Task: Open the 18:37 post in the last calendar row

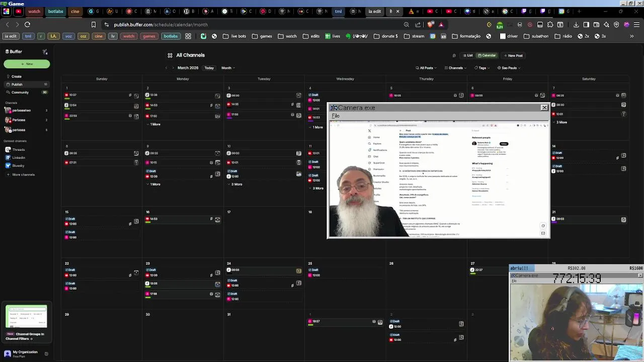Action: pyautogui.click(x=345, y=321)
